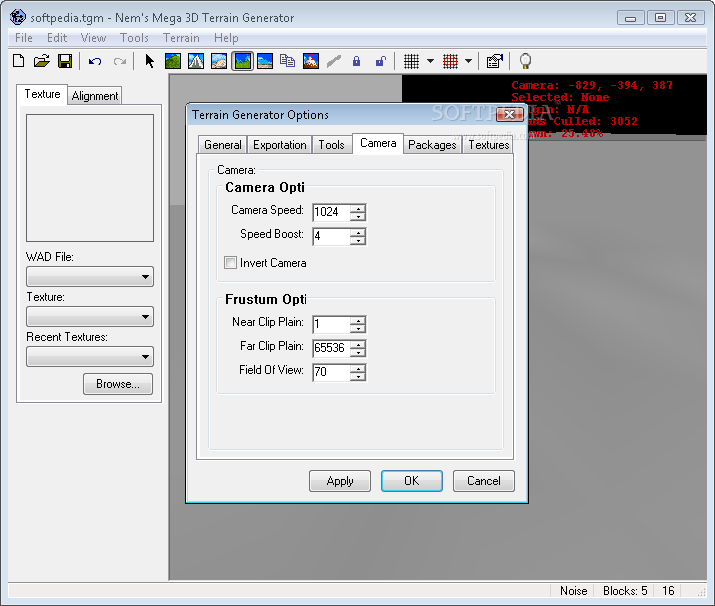715x606 pixels.
Task: Close the Terrain Generator Options dialog
Action: coord(509,114)
